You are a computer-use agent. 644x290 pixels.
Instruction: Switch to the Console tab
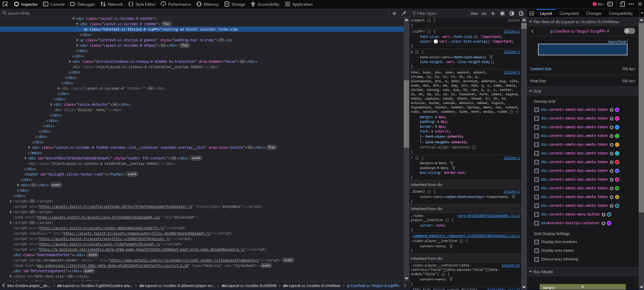[54, 4]
